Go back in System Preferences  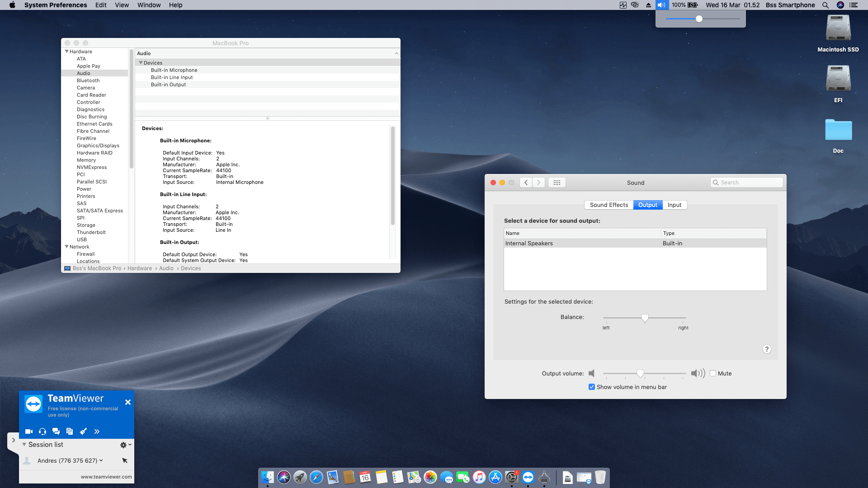(526, 183)
